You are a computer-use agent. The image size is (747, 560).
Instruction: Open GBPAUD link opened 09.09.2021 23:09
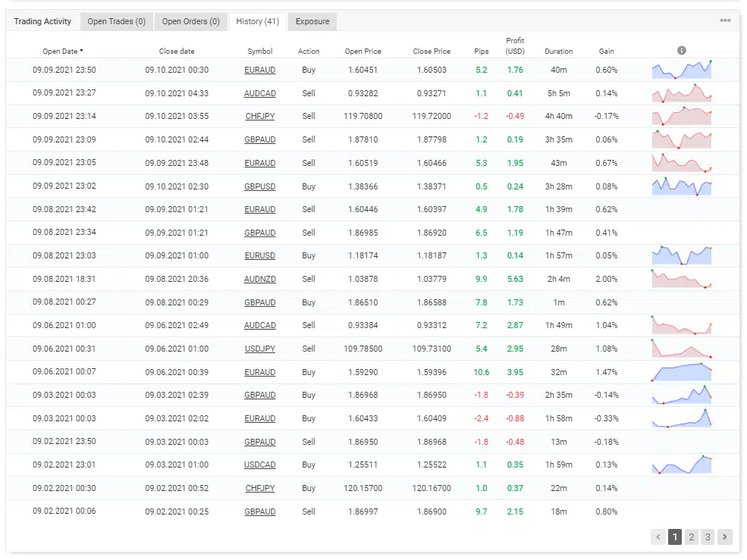pyautogui.click(x=260, y=139)
